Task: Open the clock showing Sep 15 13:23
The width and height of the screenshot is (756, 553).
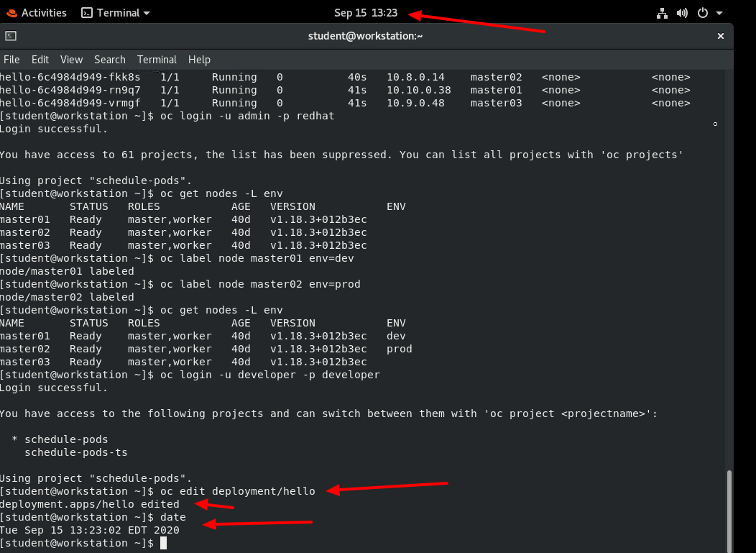Action: [366, 13]
